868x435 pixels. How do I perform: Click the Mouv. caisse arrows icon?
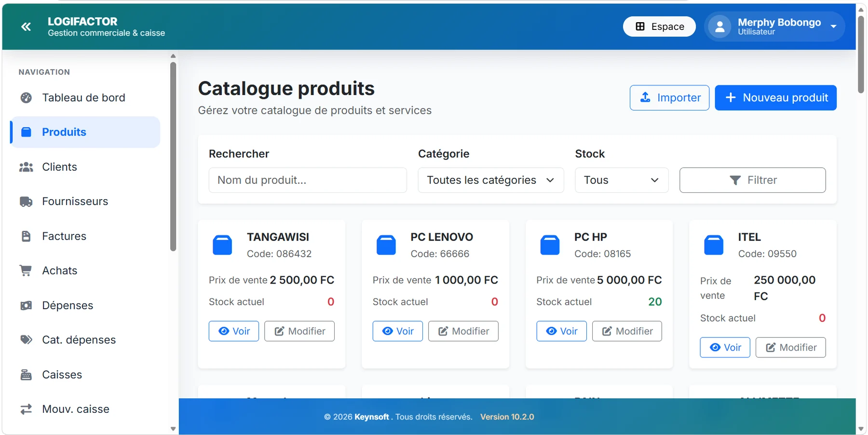pyautogui.click(x=26, y=409)
